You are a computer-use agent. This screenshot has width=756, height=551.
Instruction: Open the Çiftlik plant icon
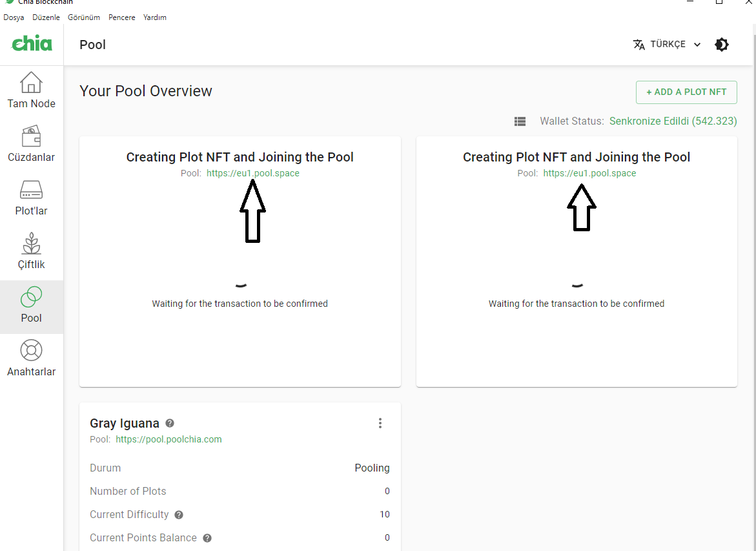pos(32,243)
